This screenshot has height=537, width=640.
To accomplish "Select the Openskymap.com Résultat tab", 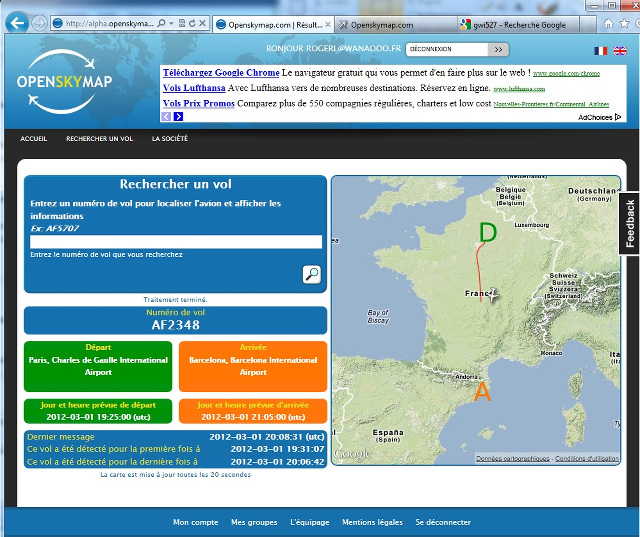I will pyautogui.click(x=273, y=25).
